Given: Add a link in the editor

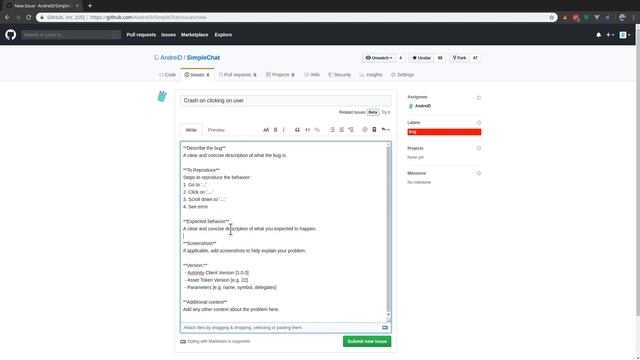Looking at the screenshot, I should coord(317,130).
